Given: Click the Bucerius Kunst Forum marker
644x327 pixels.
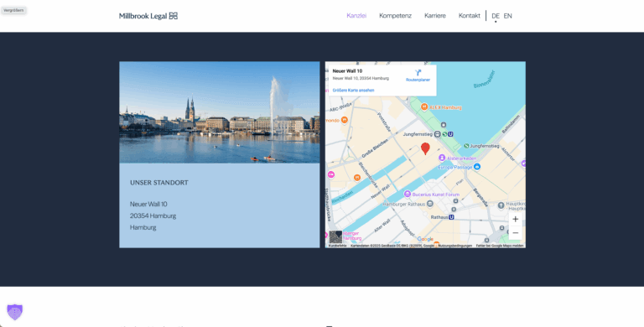Looking at the screenshot, I should click(x=408, y=194).
